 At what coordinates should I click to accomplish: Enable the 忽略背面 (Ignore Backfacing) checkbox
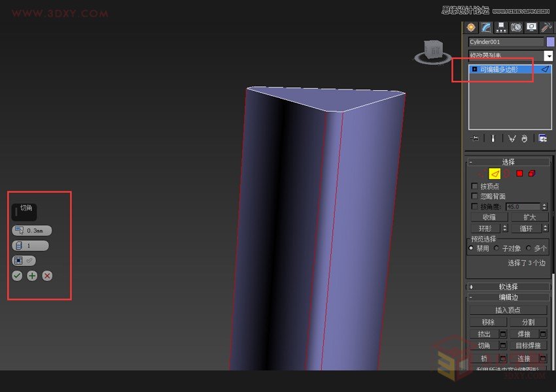click(x=474, y=195)
